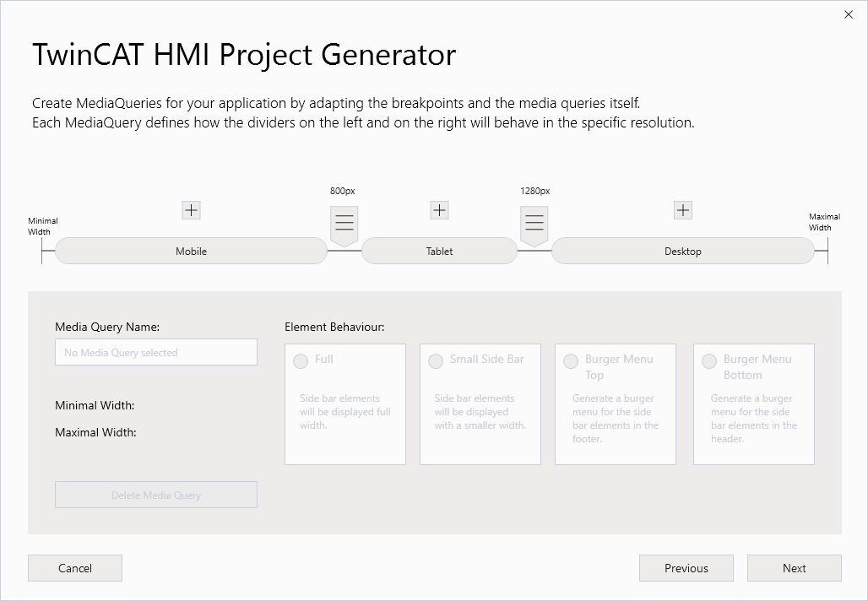Cancel the project generator
The width and height of the screenshot is (868, 601).
75,568
